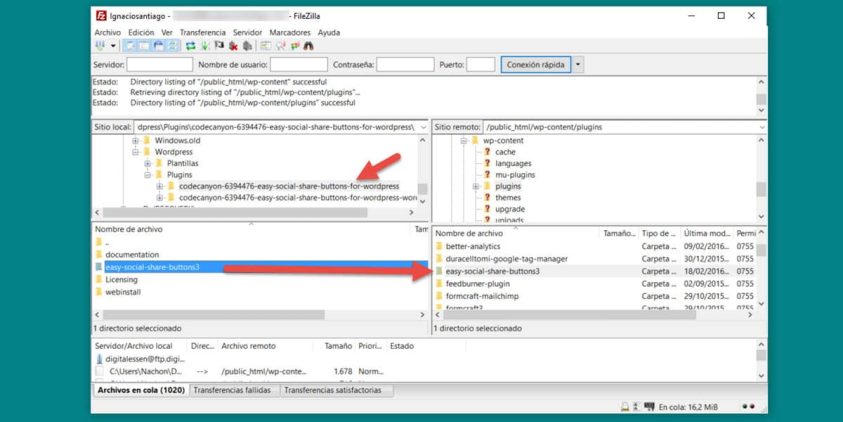The image size is (843, 422).
Task: Sort remote list by Última mod column
Action: pyautogui.click(x=707, y=233)
